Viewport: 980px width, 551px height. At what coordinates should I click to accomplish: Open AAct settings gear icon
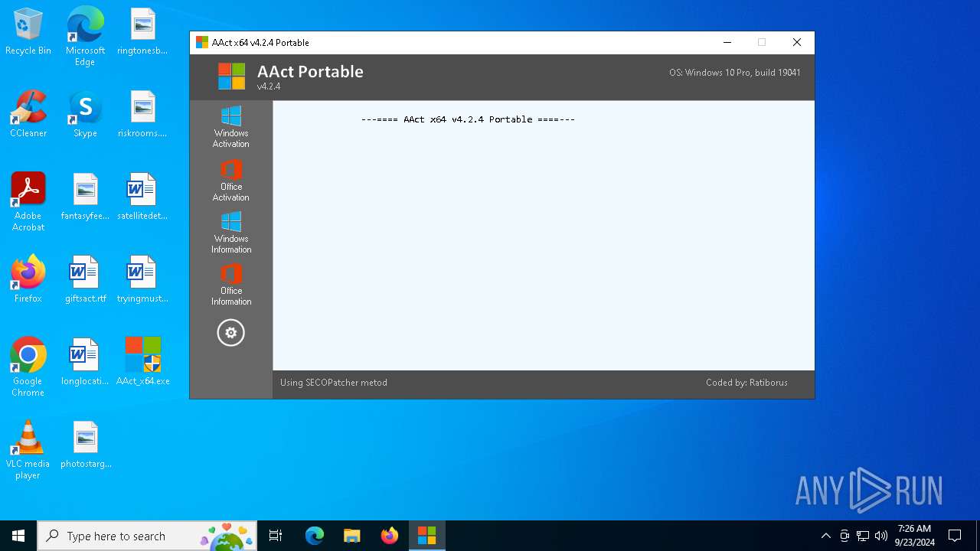coord(230,333)
